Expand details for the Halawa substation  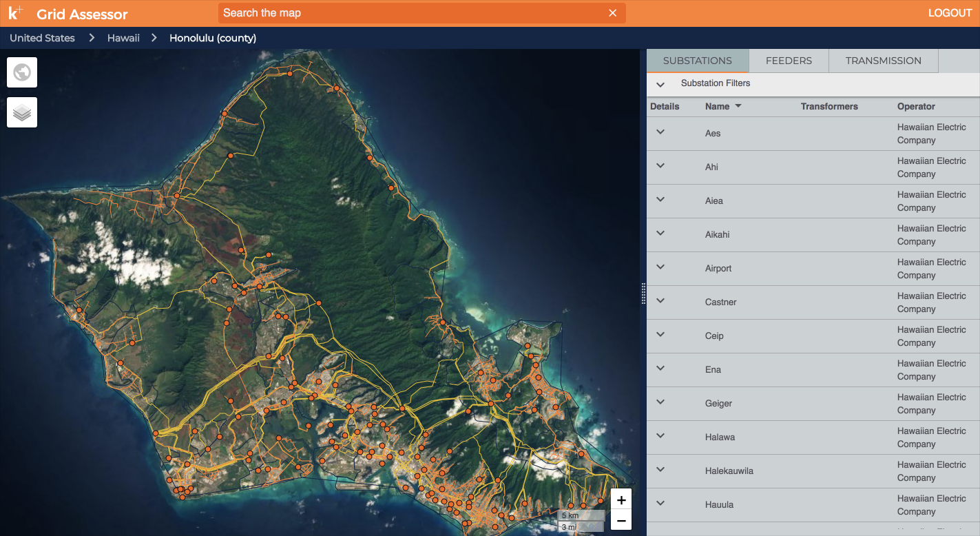tap(660, 436)
